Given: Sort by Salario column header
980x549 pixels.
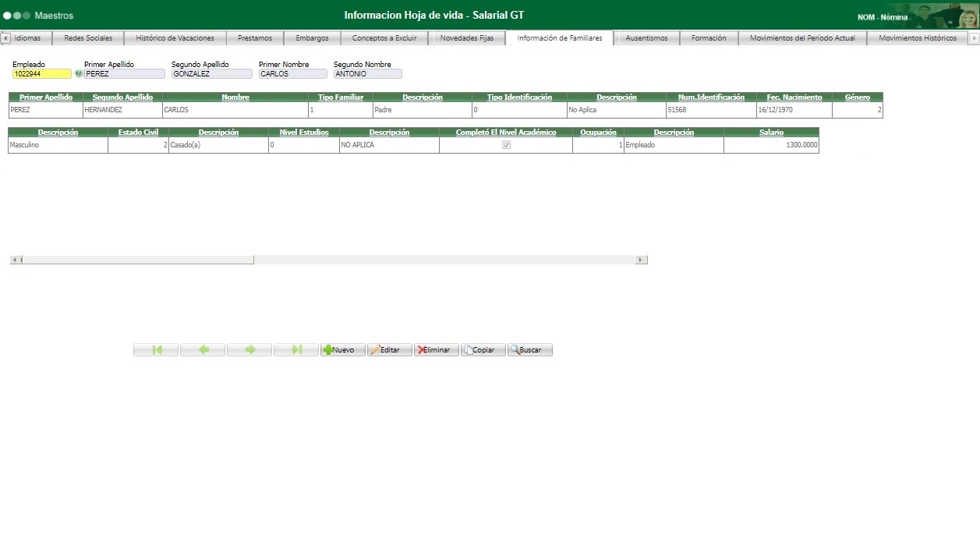Looking at the screenshot, I should (771, 133).
